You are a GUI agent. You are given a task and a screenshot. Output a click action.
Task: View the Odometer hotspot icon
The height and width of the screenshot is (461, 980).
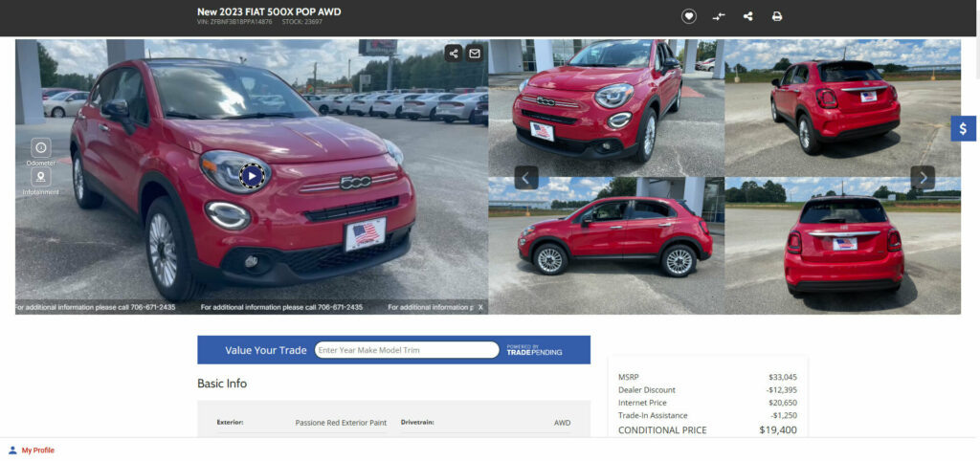[x=41, y=148]
